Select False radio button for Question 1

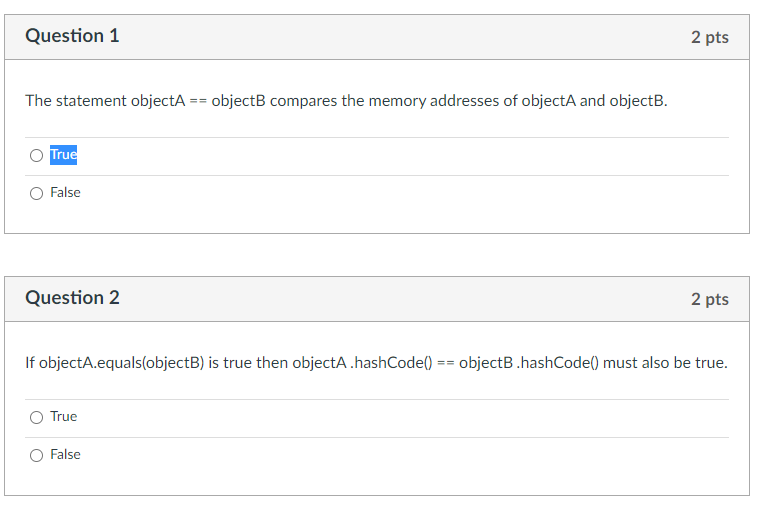click(x=36, y=193)
